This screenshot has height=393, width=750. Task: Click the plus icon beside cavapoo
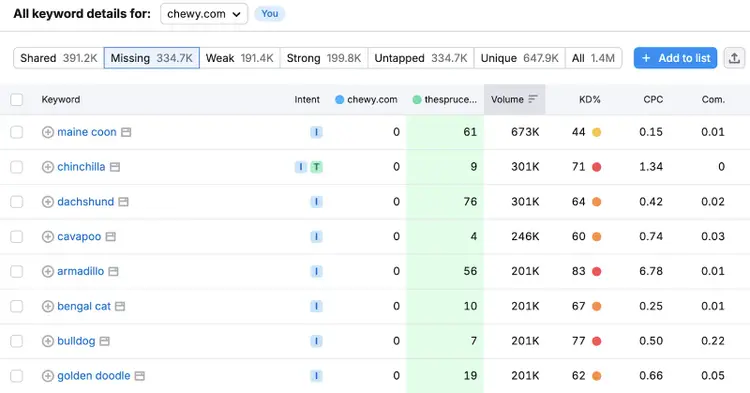(x=47, y=237)
